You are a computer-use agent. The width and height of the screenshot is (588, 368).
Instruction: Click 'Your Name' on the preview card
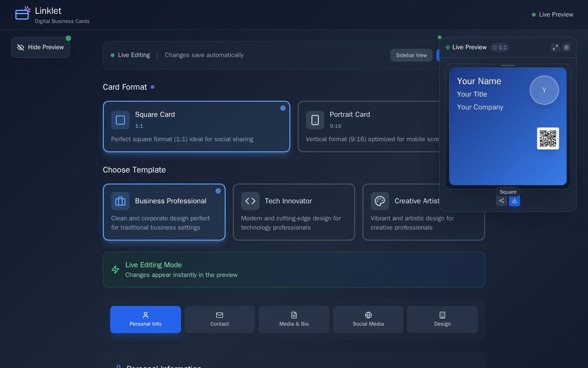point(479,81)
